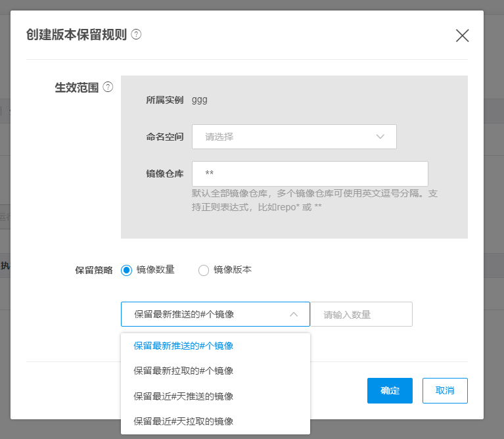Select the 镜像版本 radio button

click(x=203, y=270)
